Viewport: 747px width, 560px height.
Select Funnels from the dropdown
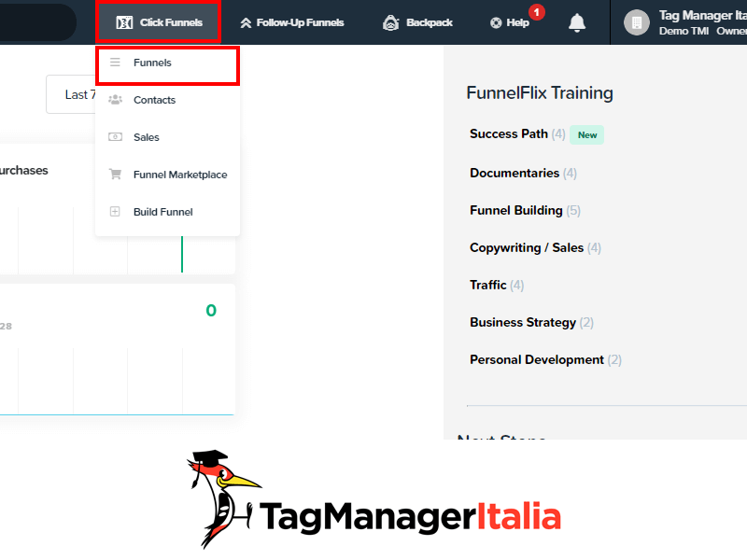click(x=168, y=63)
